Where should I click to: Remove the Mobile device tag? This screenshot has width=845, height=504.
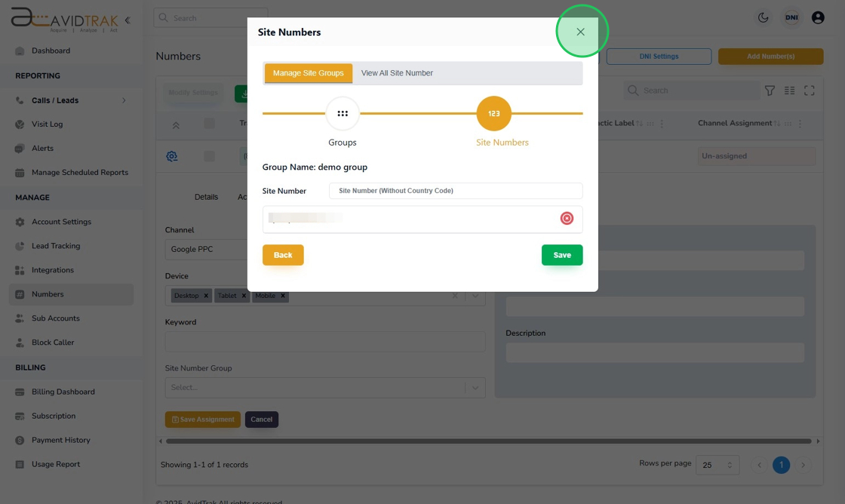[282, 296]
